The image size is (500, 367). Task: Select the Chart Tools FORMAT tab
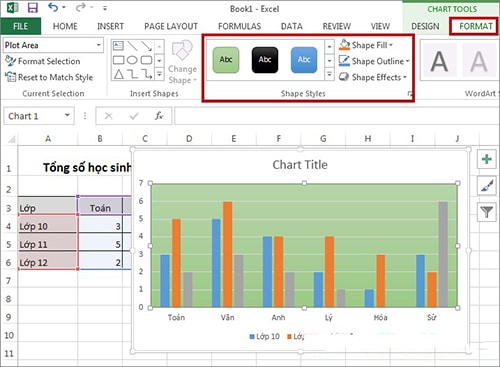(476, 26)
